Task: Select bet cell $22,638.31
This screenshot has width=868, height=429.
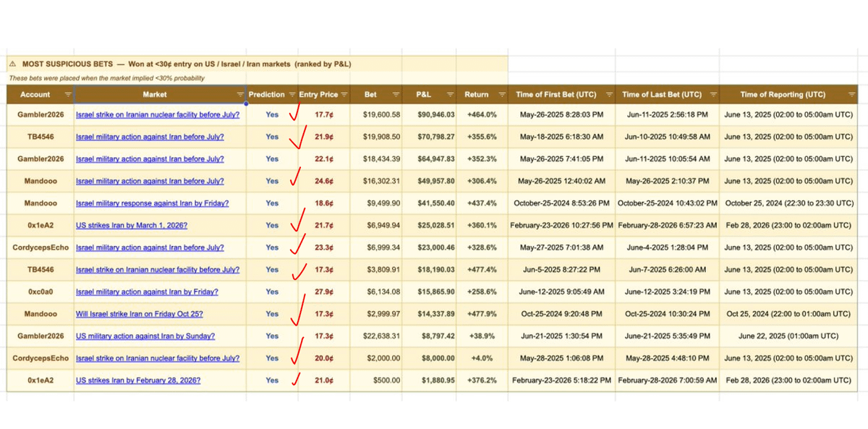Action: [377, 336]
